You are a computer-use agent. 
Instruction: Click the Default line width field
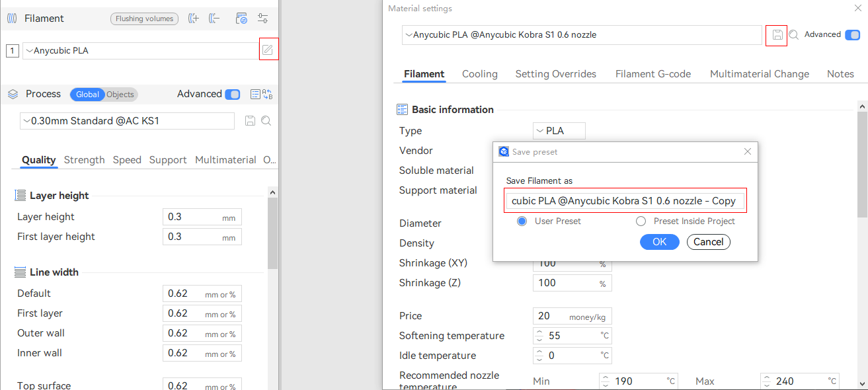[x=202, y=293]
